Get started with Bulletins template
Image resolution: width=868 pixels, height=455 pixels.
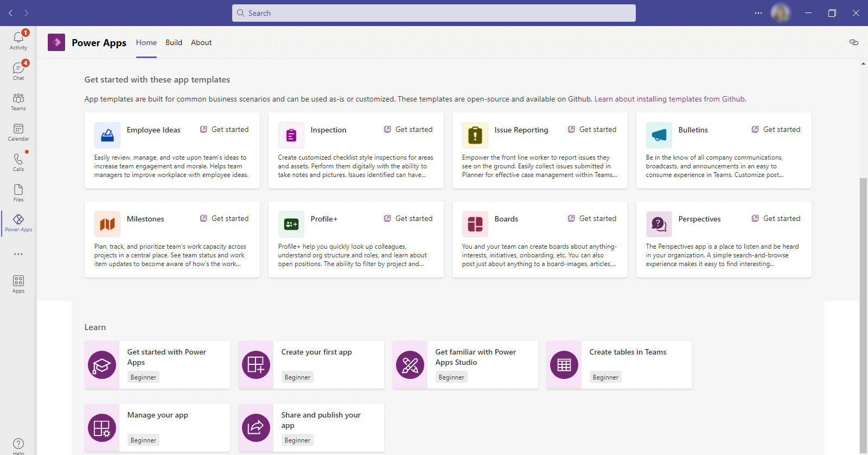[x=776, y=129]
